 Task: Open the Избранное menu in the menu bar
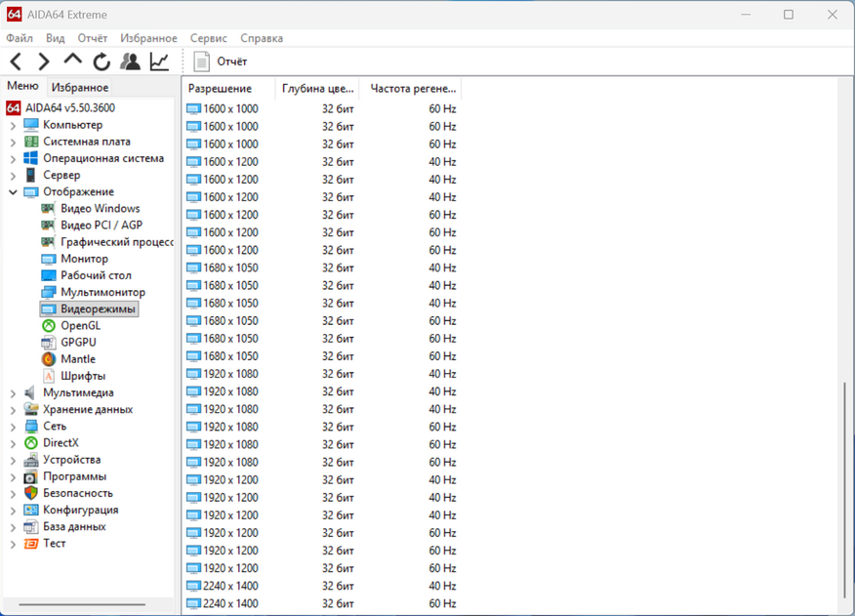click(148, 38)
